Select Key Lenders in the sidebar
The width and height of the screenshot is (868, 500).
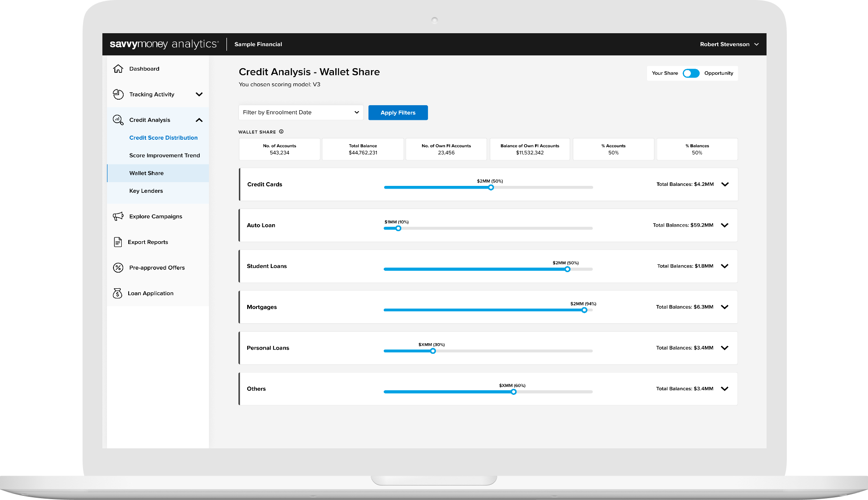pyautogui.click(x=146, y=191)
